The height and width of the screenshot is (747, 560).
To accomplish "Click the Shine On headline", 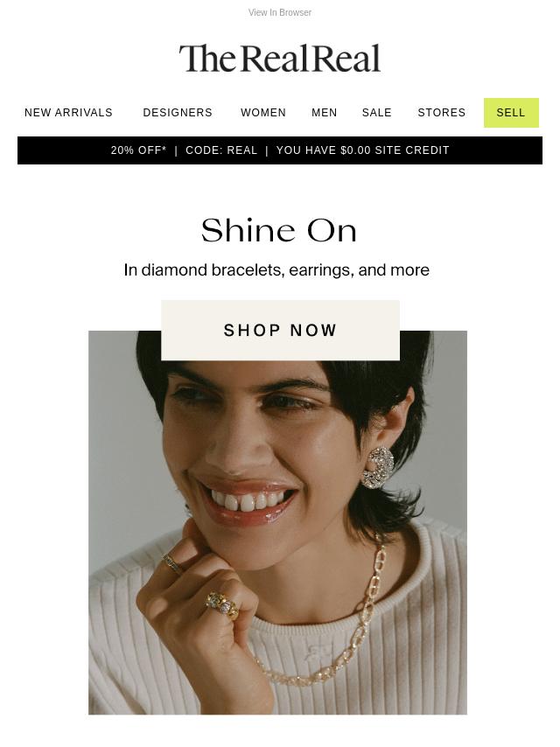I will click(279, 231).
